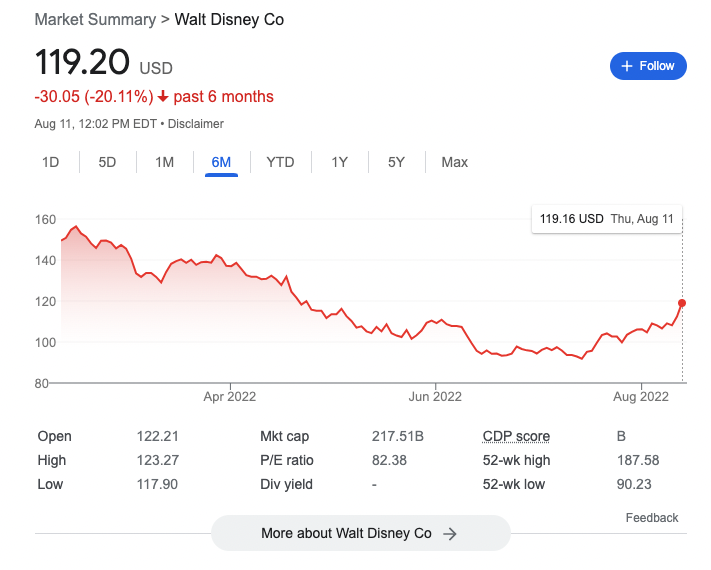Image resolution: width=711 pixels, height=570 pixels.
Task: Switch to the 5D range tab
Action: (107, 162)
